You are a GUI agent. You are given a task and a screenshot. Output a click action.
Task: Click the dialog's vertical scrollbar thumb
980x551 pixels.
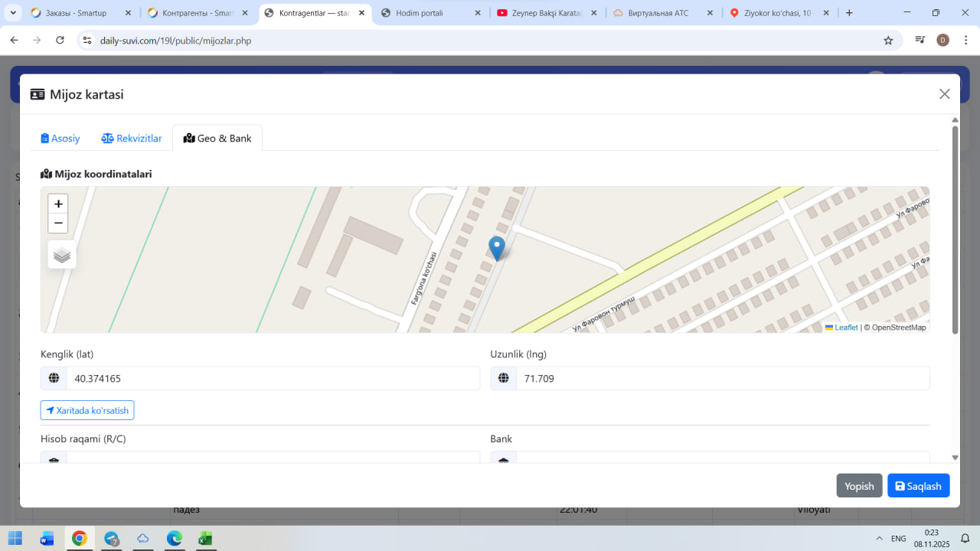tap(955, 230)
